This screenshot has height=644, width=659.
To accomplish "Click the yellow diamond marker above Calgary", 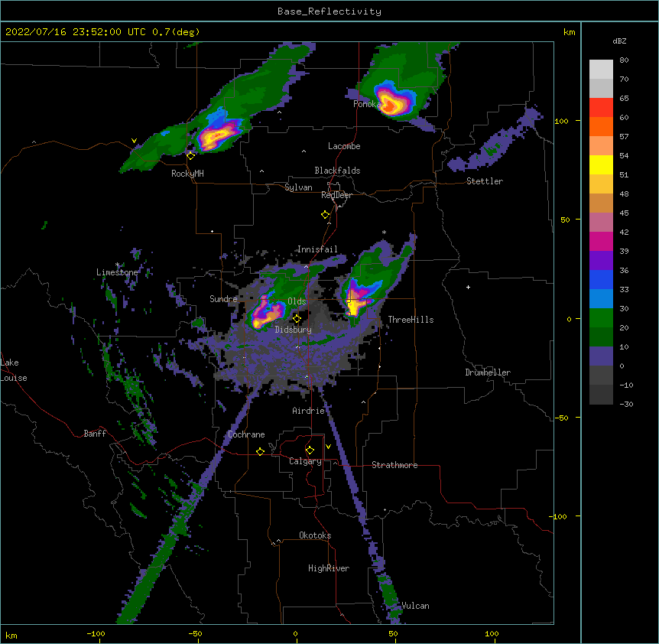I will click(310, 450).
